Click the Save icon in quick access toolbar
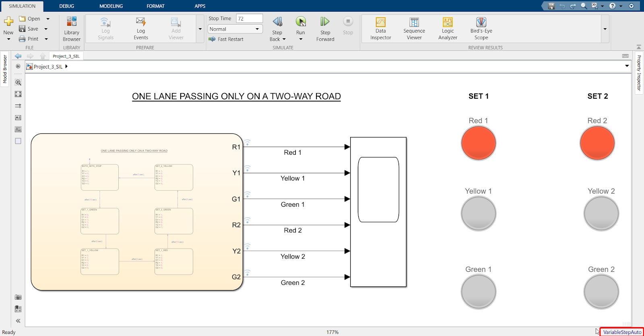 coord(551,6)
